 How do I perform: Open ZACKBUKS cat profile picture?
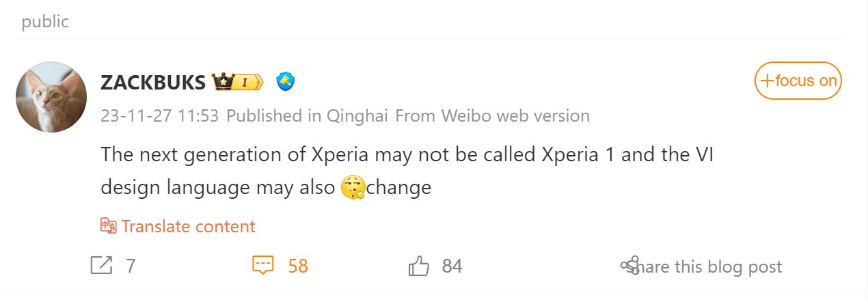[51, 97]
